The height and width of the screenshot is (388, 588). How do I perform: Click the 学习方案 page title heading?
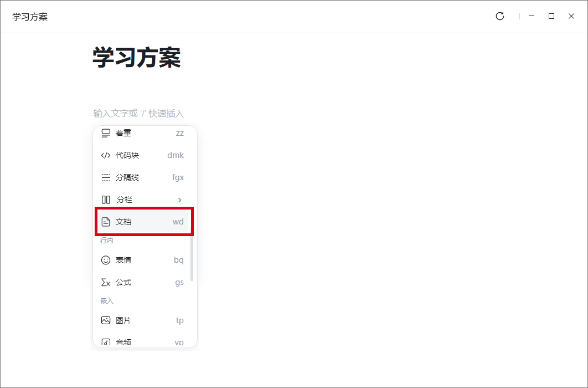point(137,58)
